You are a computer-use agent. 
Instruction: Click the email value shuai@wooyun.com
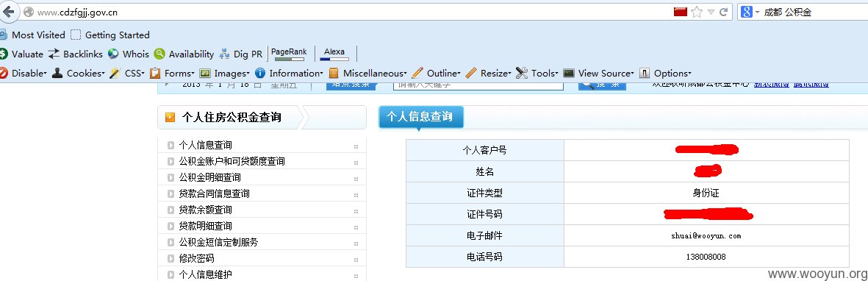tap(706, 235)
